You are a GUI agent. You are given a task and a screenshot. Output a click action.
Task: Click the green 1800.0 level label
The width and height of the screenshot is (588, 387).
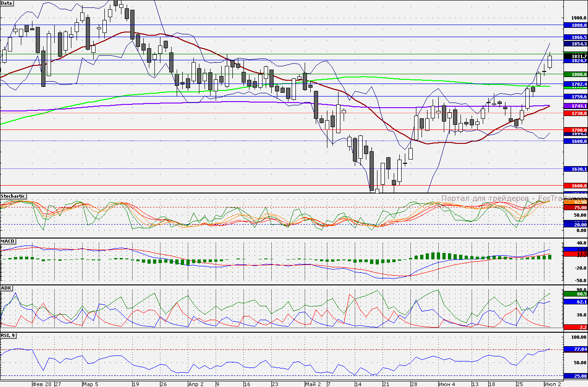point(575,74)
